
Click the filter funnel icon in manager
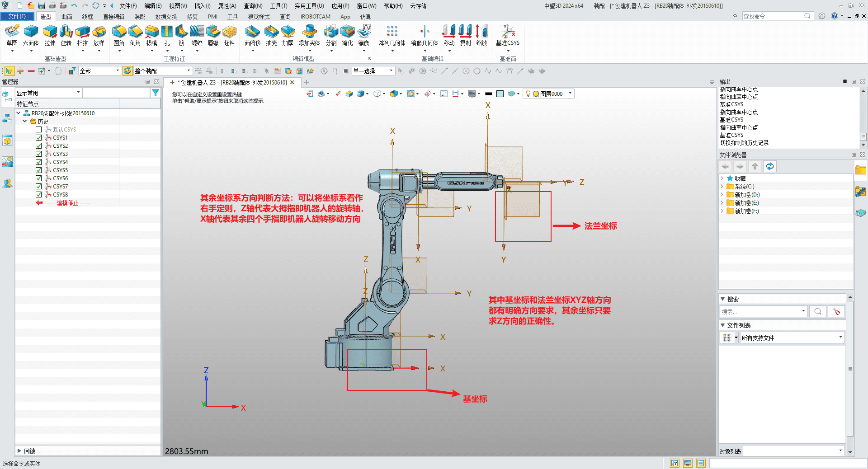156,93
